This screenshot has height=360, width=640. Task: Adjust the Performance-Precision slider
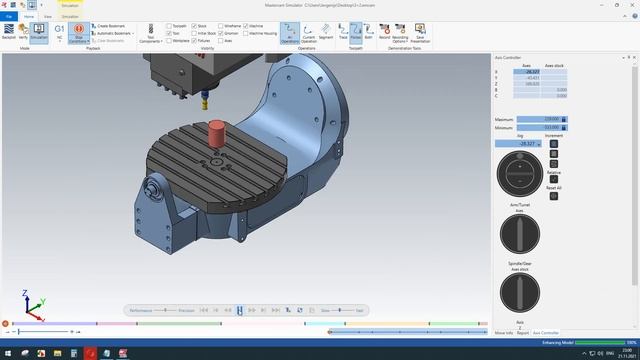coord(165,310)
